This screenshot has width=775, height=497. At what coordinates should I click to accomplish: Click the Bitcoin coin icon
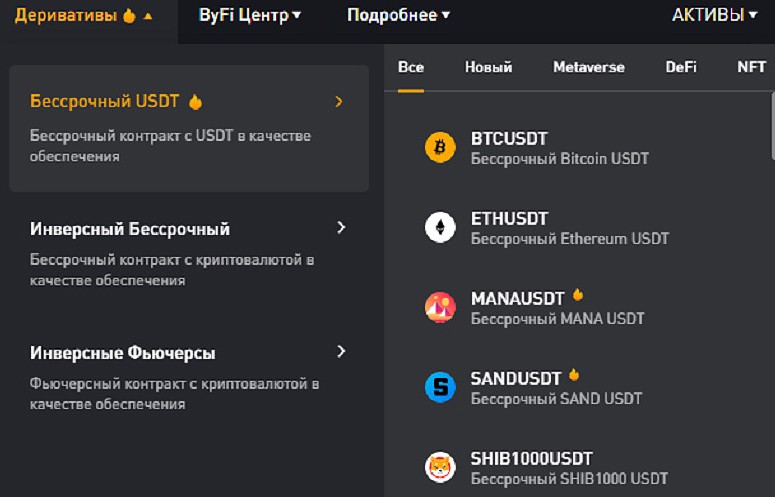tap(440, 148)
